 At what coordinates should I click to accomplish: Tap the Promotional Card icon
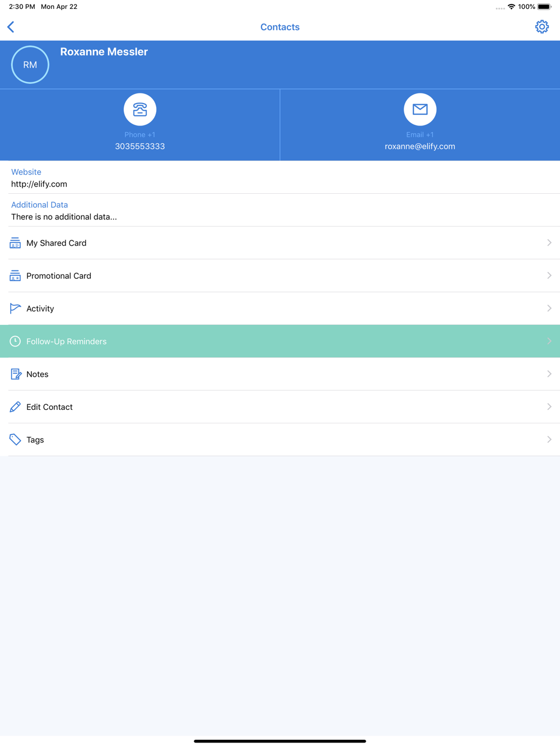pos(15,276)
